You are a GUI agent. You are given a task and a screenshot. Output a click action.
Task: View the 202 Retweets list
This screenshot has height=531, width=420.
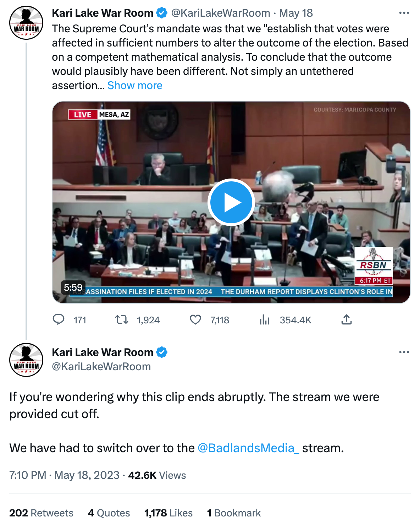pyautogui.click(x=41, y=513)
